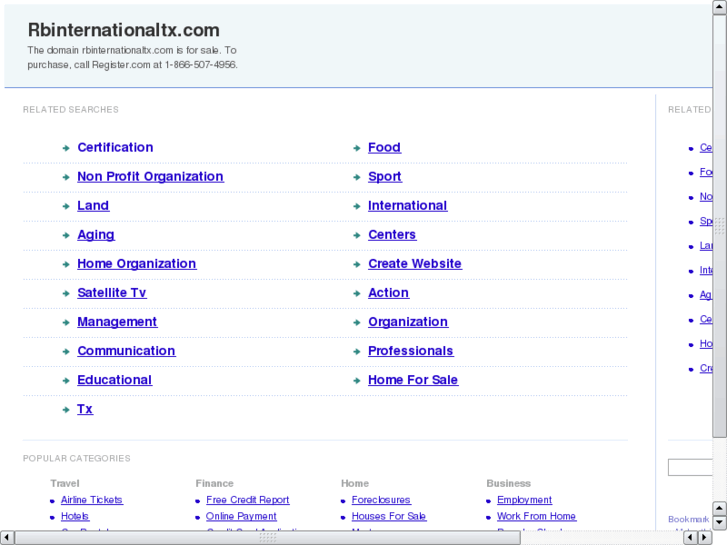Click the horizontal scrollbar thumb
Image resolution: width=727 pixels, height=545 pixels.
pos(268,538)
